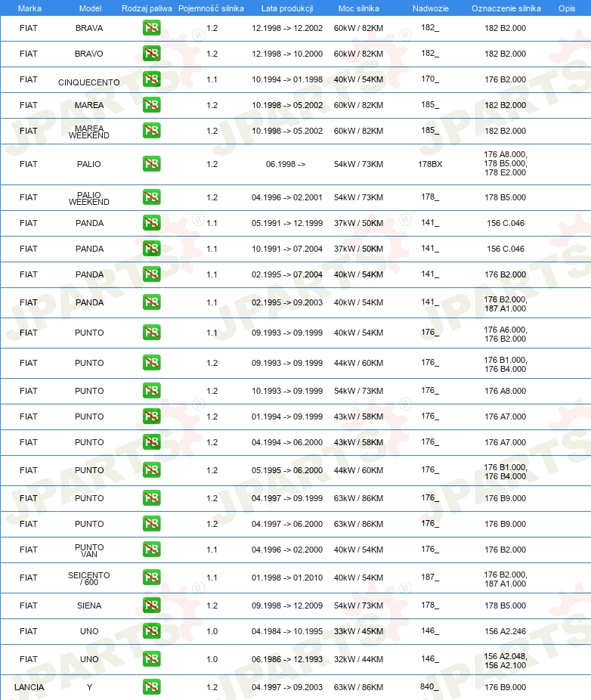
Task: Click the Model column header
Action: pyautogui.click(x=90, y=8)
